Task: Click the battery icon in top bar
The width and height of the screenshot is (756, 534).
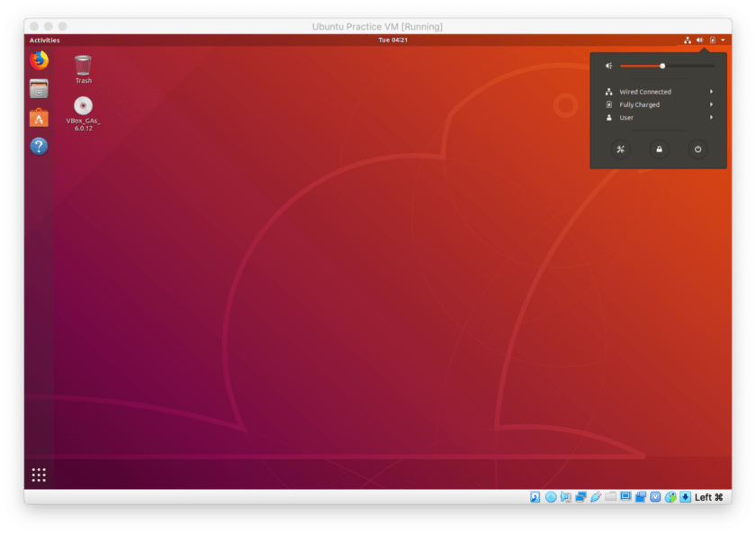Action: (712, 40)
